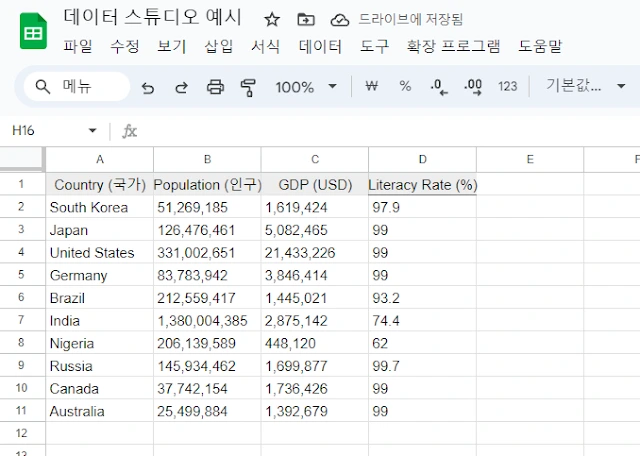Open the Google Sheets home icon
The width and height of the screenshot is (640, 456).
coord(33,31)
